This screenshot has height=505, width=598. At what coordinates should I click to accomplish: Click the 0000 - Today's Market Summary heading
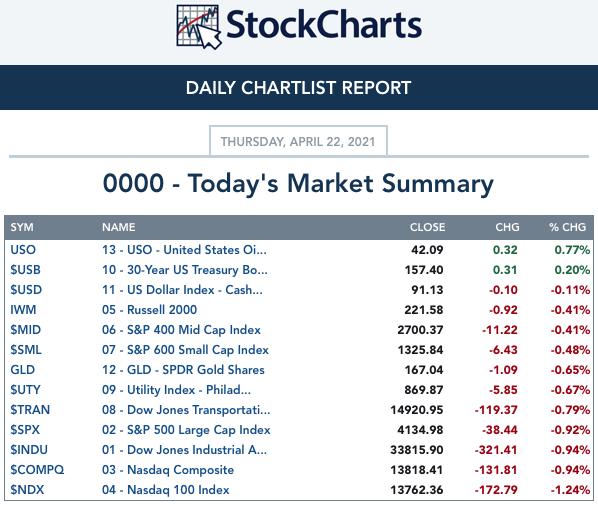[x=298, y=183]
